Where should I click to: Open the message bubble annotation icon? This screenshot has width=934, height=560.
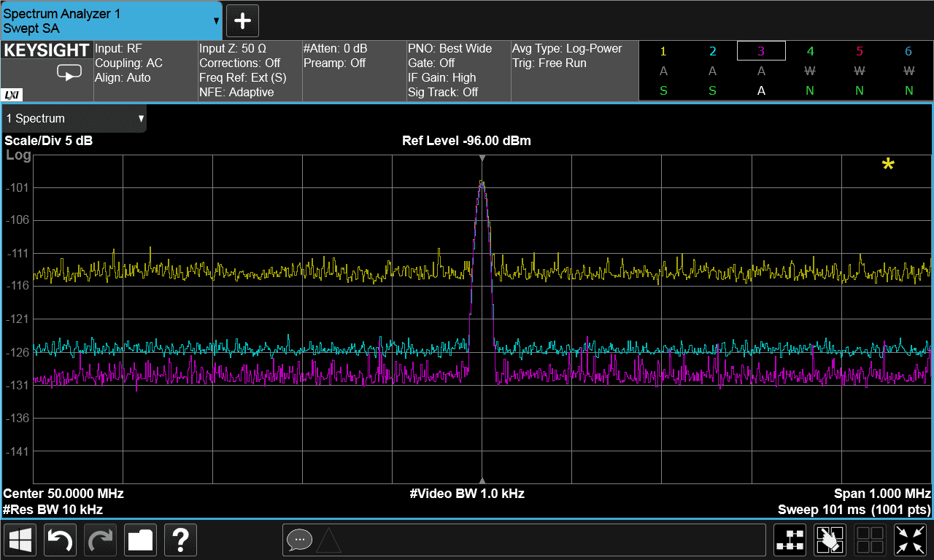click(299, 540)
